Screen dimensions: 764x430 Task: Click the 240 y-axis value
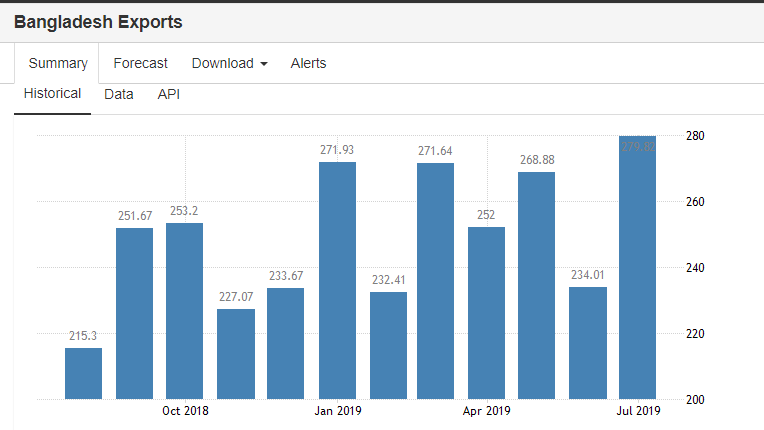(x=695, y=268)
